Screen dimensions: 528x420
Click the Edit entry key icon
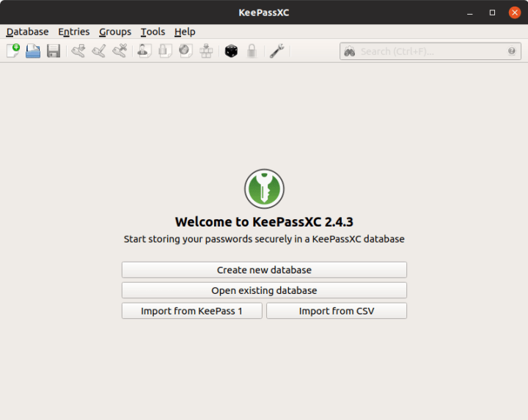tap(99, 51)
